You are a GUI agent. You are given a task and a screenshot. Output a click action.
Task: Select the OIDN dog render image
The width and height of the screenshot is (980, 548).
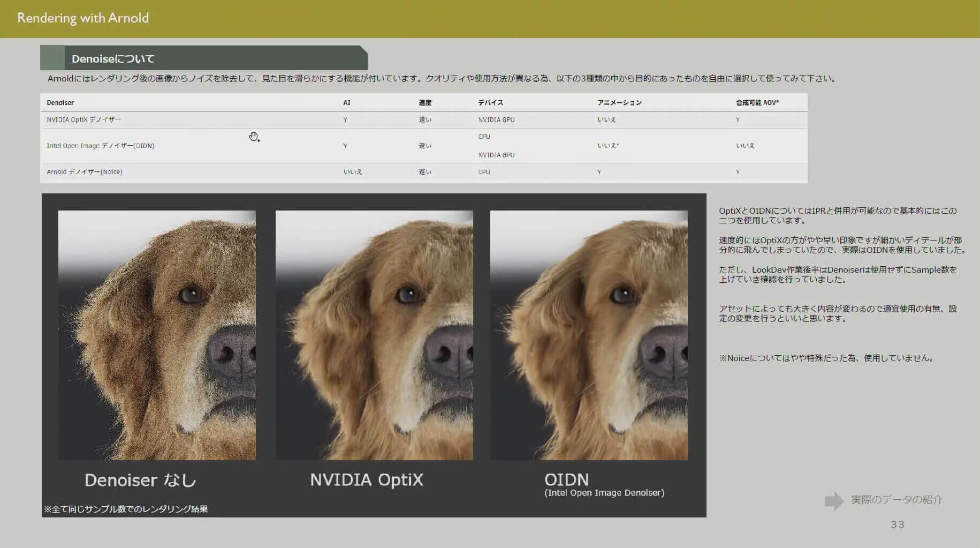coord(589,335)
